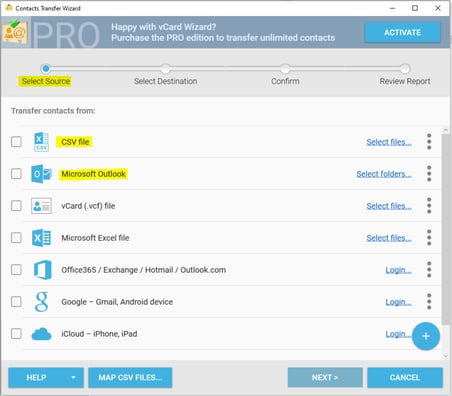452x396 pixels.
Task: Click the CSV file source icon
Action: [x=41, y=142]
